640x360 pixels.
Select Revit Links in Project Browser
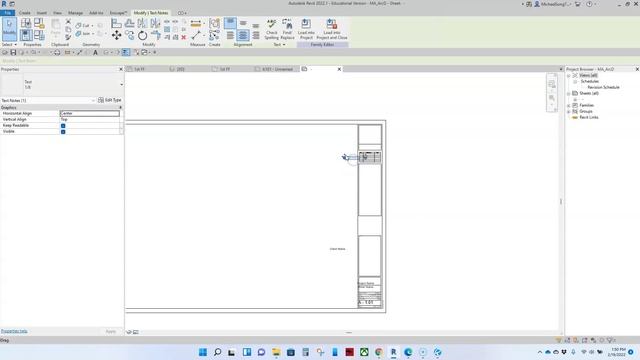coord(589,117)
